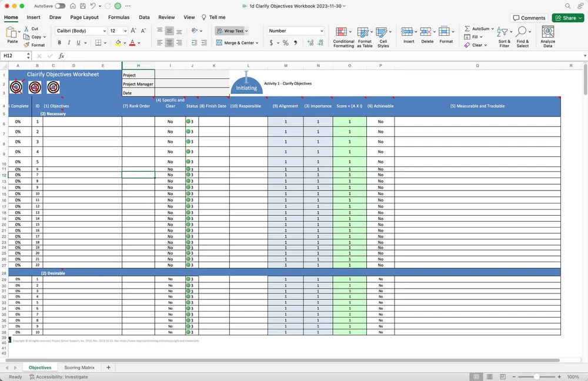Open the Number format dropdown
The image size is (588, 381).
(295, 31)
